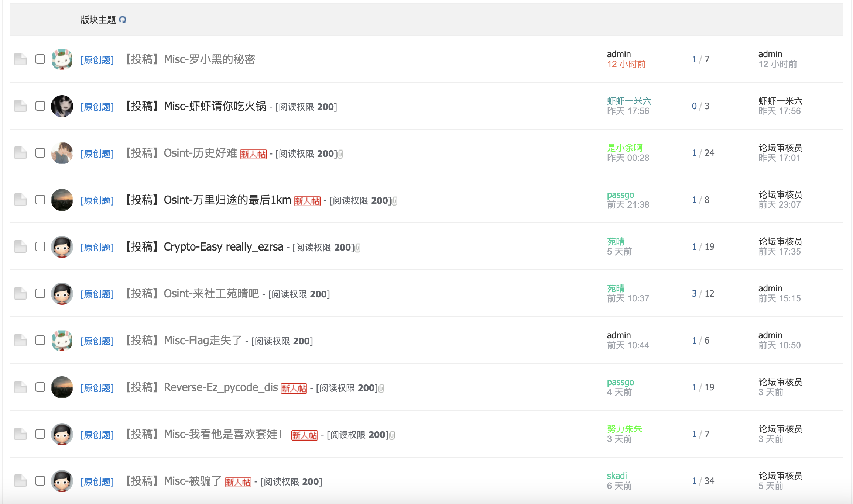The width and height of the screenshot is (853, 504).
Task: Tick the checkbox for Osint-来社工苑晴吧
Action: (x=40, y=293)
